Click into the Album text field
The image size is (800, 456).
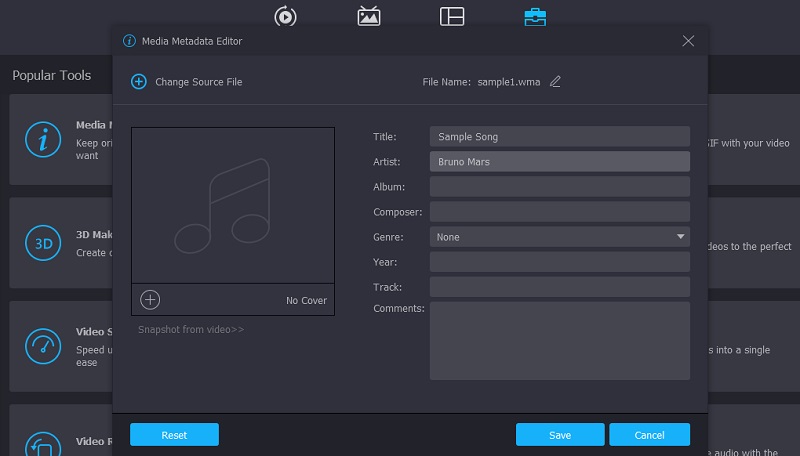tap(559, 187)
